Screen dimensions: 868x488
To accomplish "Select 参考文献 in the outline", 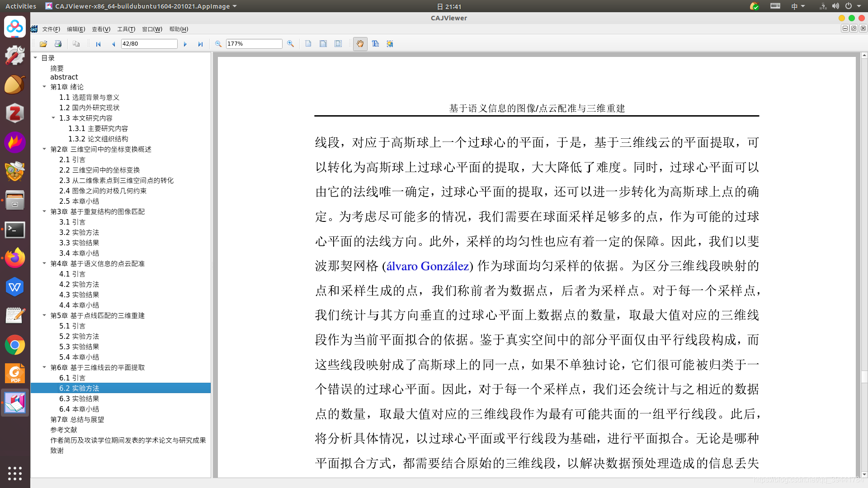I will [x=64, y=430].
